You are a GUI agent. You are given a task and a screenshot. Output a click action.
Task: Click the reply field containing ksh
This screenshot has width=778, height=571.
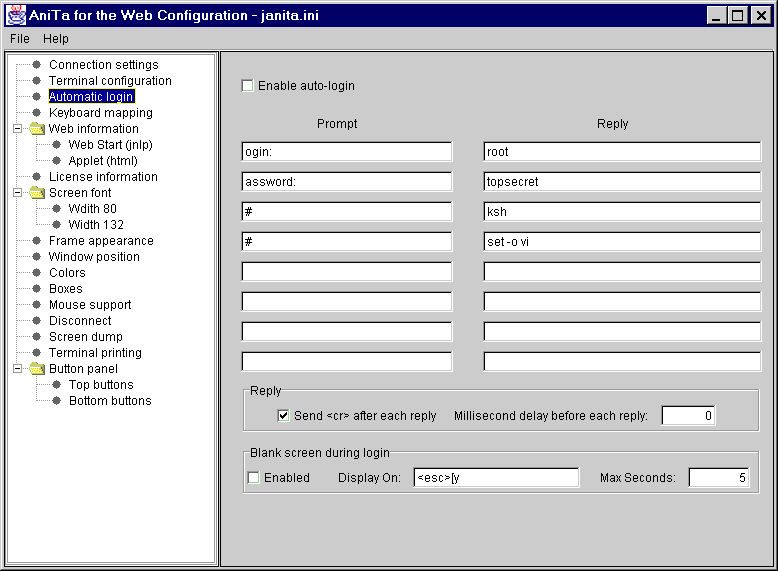point(622,212)
